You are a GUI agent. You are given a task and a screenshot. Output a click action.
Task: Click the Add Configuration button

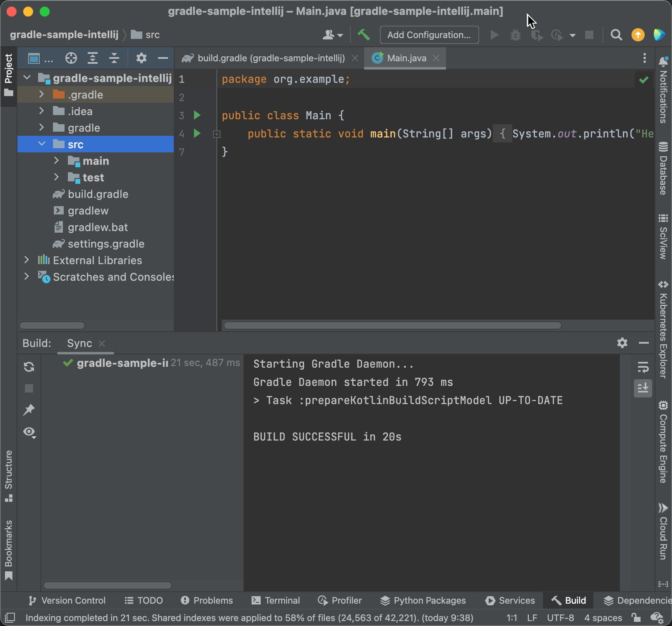click(429, 35)
